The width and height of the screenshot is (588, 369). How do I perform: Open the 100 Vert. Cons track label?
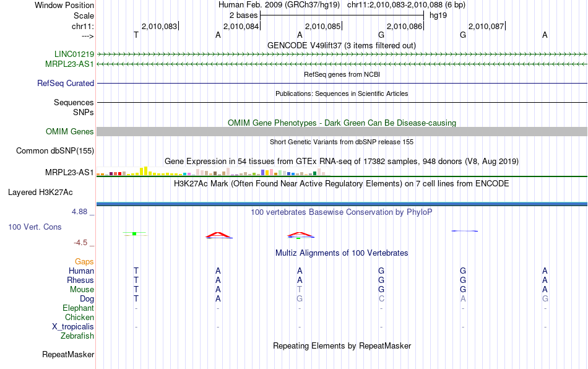[x=35, y=227]
